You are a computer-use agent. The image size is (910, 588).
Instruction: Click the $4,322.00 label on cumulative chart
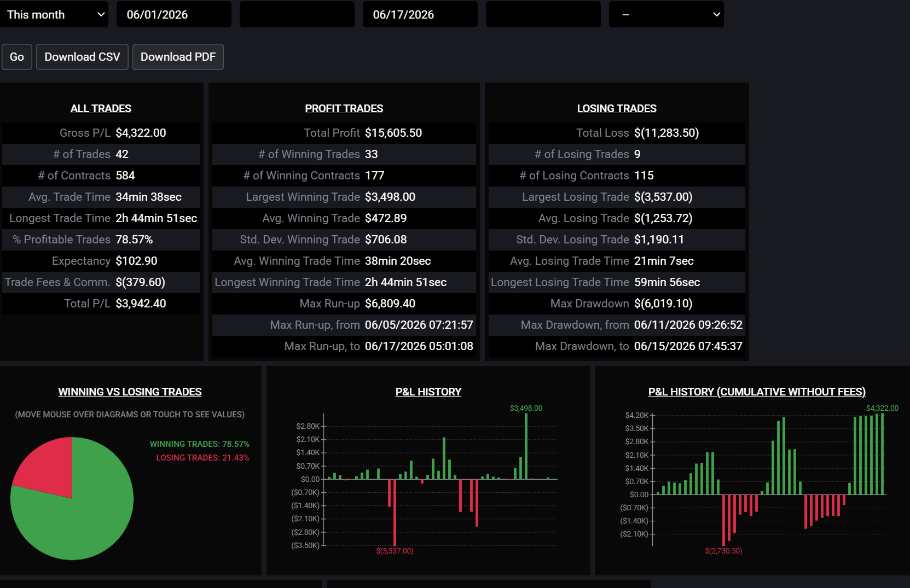click(x=882, y=408)
